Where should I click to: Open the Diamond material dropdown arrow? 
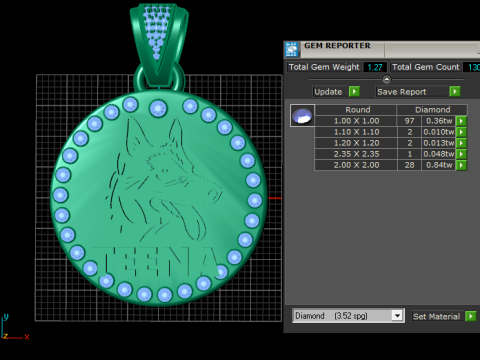tap(397, 316)
